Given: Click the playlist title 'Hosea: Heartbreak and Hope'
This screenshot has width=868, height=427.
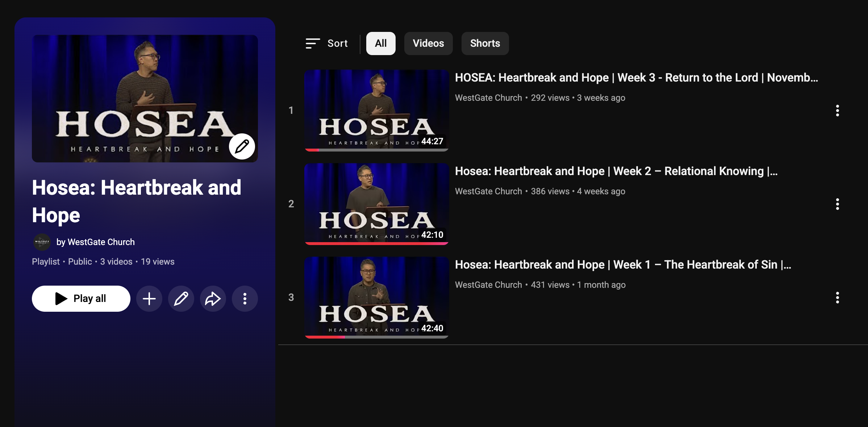Looking at the screenshot, I should tap(137, 201).
